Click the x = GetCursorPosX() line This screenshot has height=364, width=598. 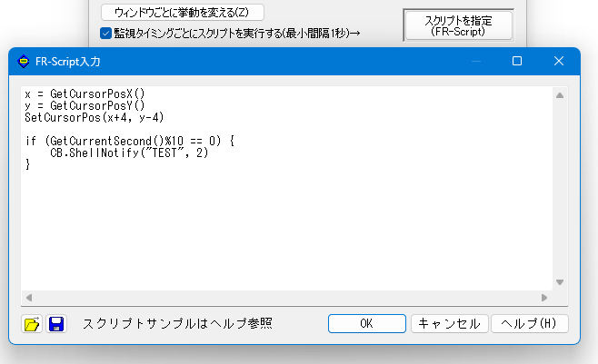(85, 94)
